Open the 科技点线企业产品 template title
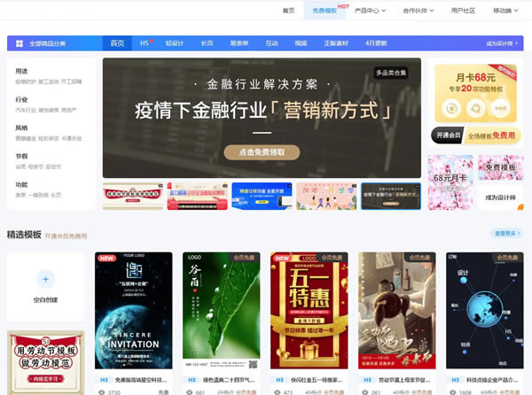The height and width of the screenshot is (395, 532). coord(493,380)
